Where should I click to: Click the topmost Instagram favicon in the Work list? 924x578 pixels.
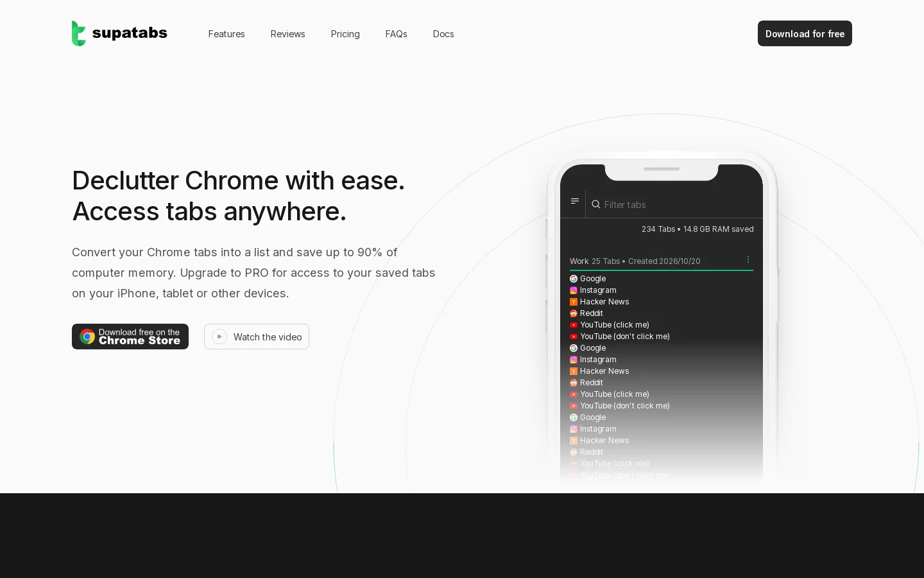(x=574, y=290)
